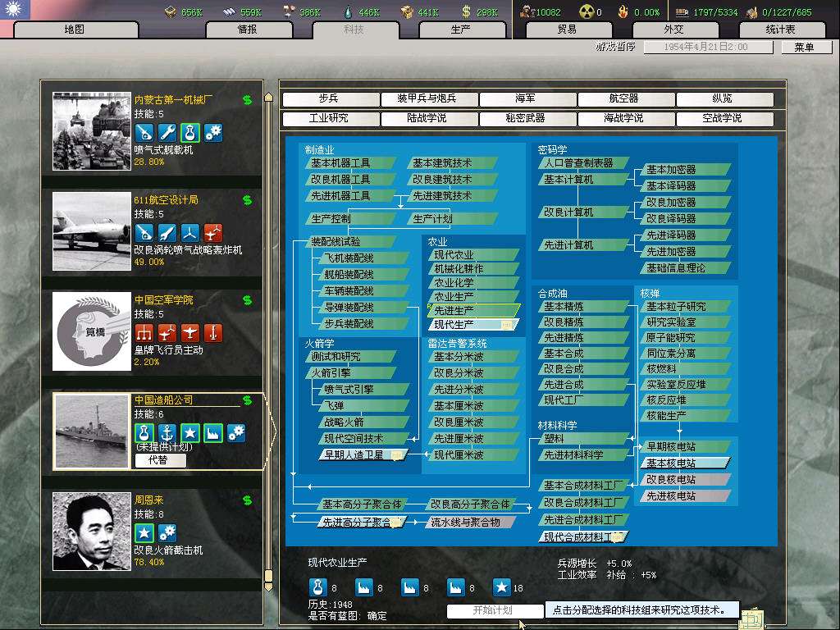Click the money dollar icon in top resource bar
The image size is (840, 630).
466,11
